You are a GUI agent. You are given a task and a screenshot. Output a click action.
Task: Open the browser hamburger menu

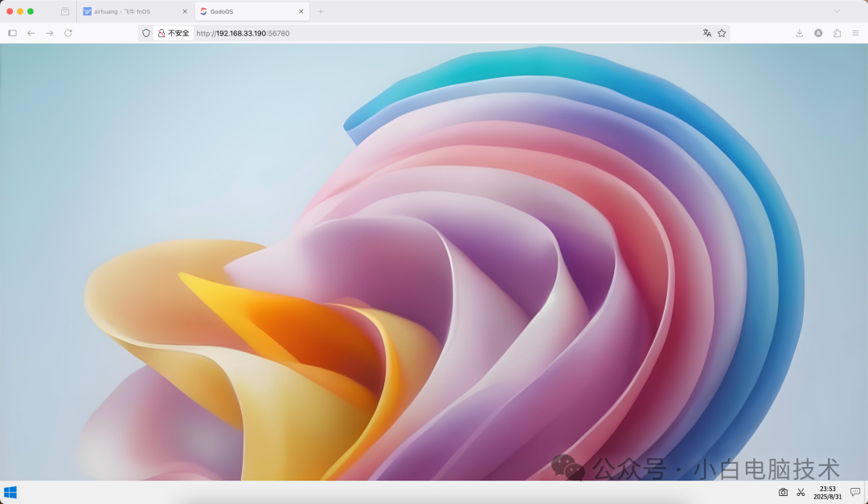coord(855,33)
